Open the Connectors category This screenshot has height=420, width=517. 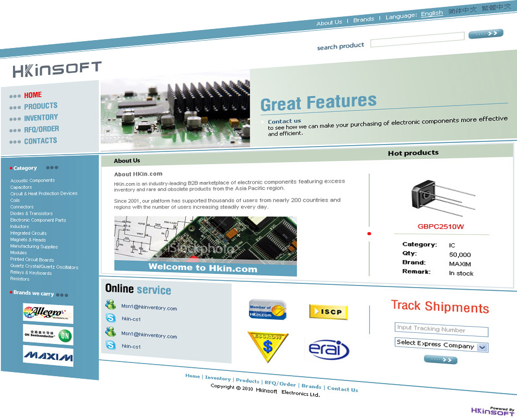(x=22, y=207)
